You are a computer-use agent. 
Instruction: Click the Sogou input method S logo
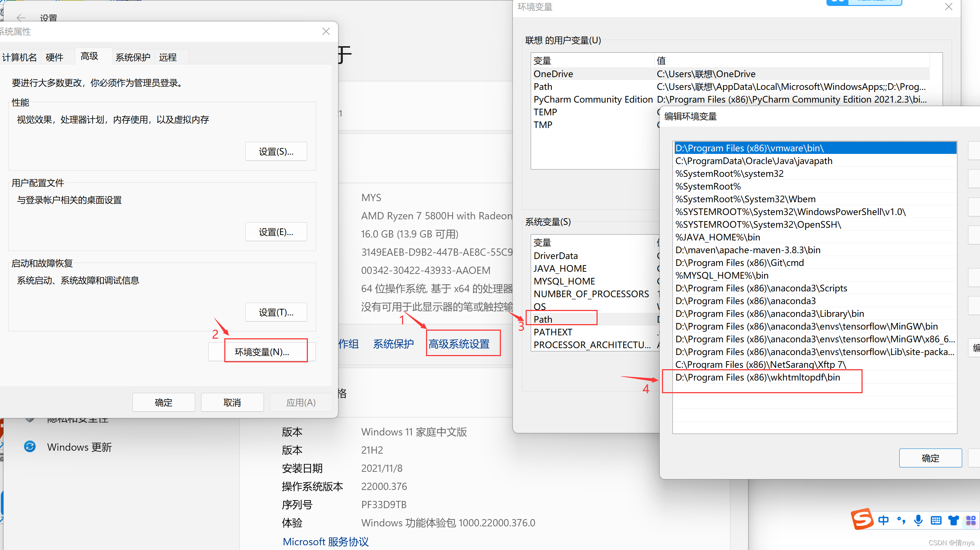862,519
